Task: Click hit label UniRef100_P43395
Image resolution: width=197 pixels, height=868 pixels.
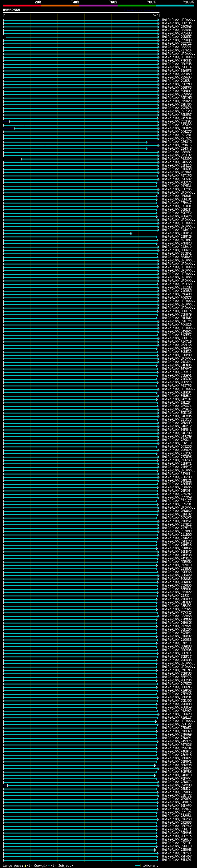Action: [177, 159]
